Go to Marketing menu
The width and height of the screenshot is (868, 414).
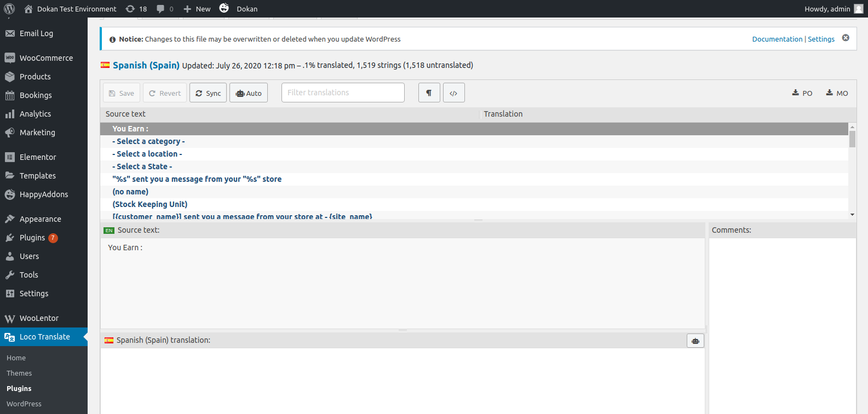point(44,133)
